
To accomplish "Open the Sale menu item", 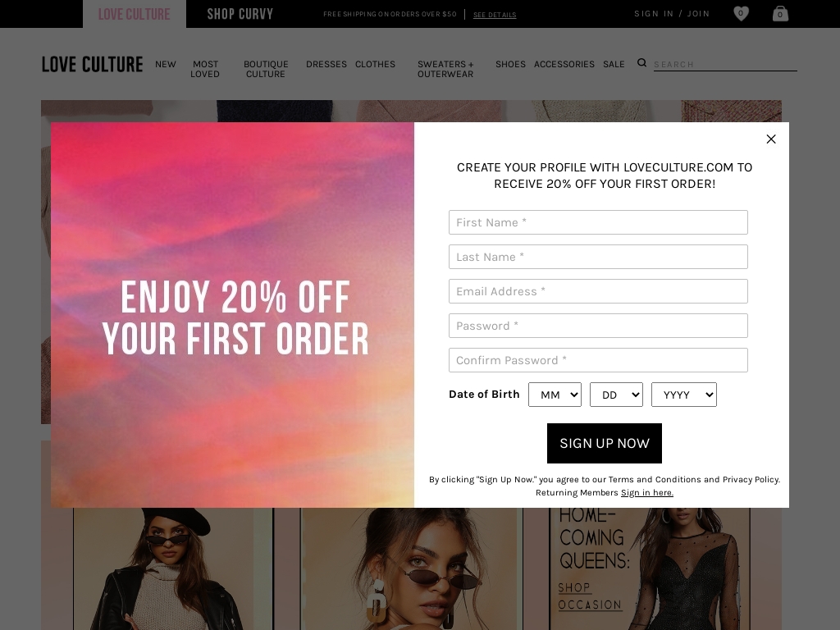I will point(614,64).
